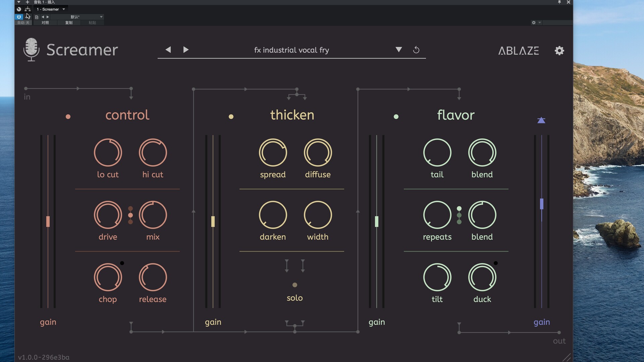Toggle the solo dot in thicken
This screenshot has width=644, height=362.
click(x=295, y=285)
